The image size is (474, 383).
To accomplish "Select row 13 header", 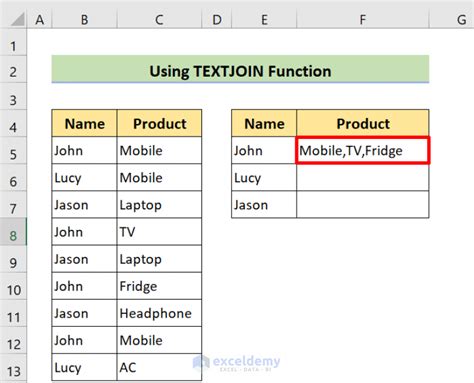I will [13, 368].
